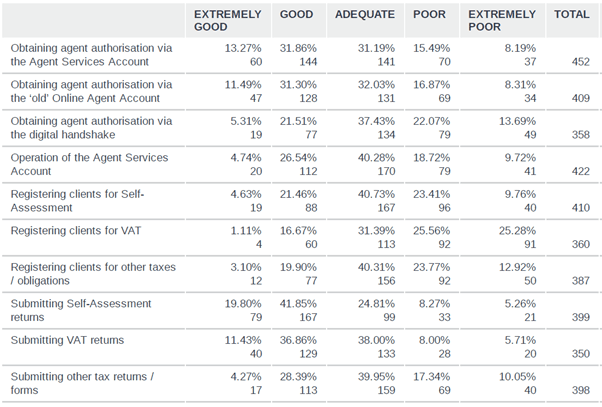The height and width of the screenshot is (407, 602).
Task: Click the POOR column header
Action: pos(430,15)
